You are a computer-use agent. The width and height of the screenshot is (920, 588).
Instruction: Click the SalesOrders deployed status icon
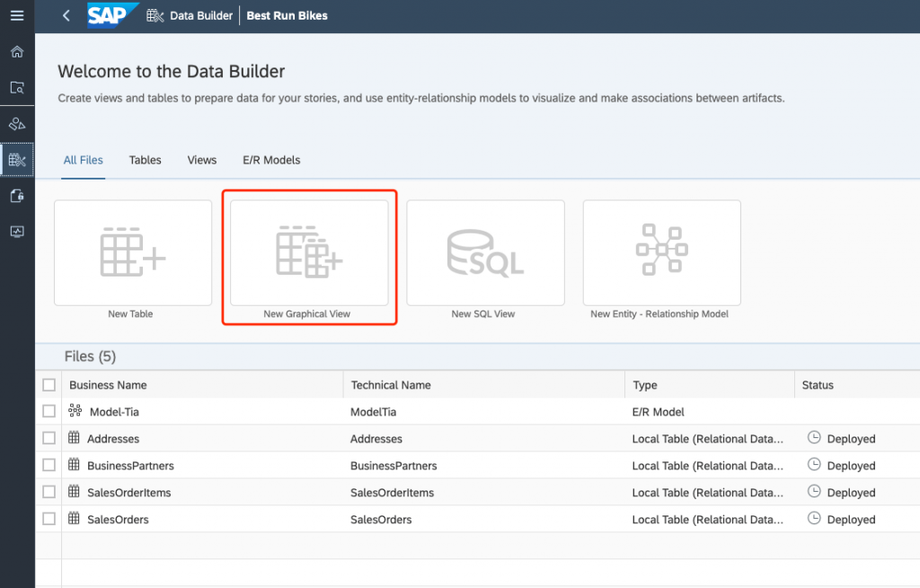point(814,518)
